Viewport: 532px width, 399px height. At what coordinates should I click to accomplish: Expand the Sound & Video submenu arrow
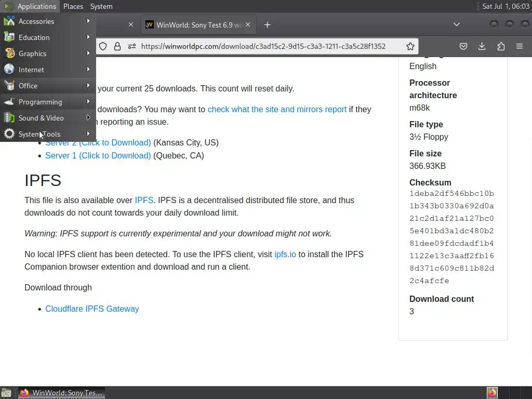pos(88,118)
